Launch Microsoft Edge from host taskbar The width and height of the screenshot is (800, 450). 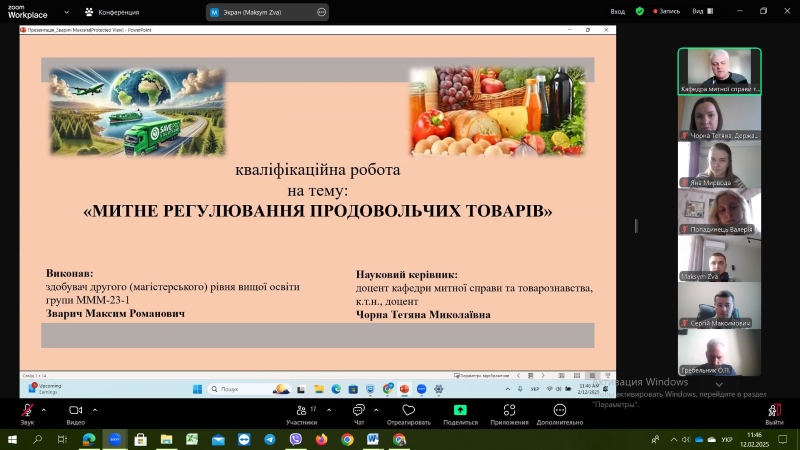[89, 439]
